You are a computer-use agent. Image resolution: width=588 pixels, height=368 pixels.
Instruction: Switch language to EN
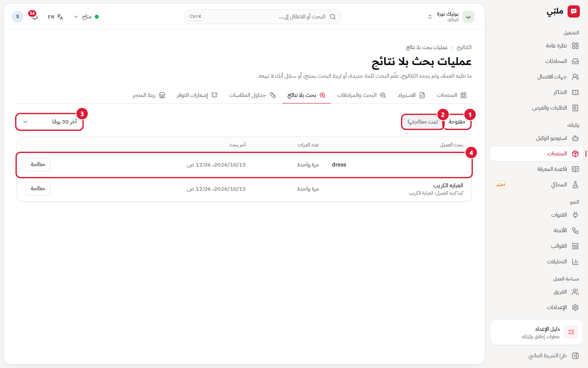click(55, 17)
